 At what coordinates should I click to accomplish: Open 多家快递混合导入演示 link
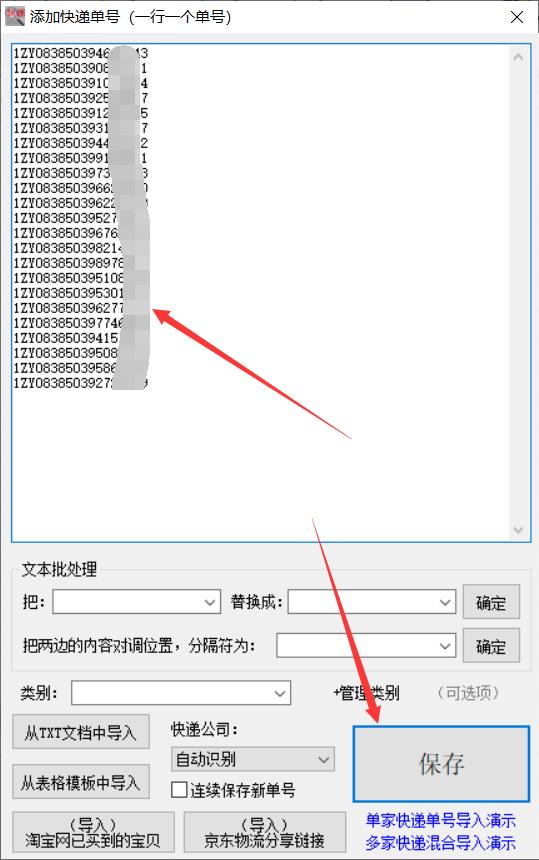click(x=440, y=842)
